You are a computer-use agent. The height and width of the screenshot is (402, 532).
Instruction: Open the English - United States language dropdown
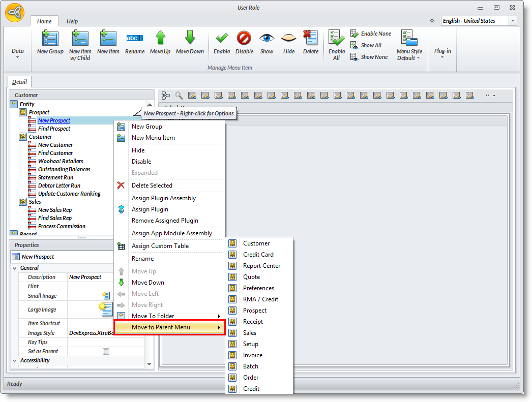tap(513, 21)
